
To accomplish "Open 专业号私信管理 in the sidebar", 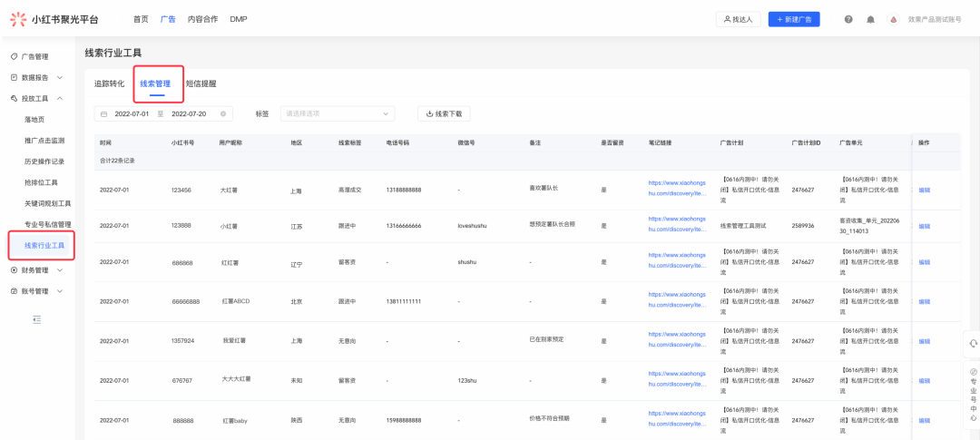I will point(48,224).
